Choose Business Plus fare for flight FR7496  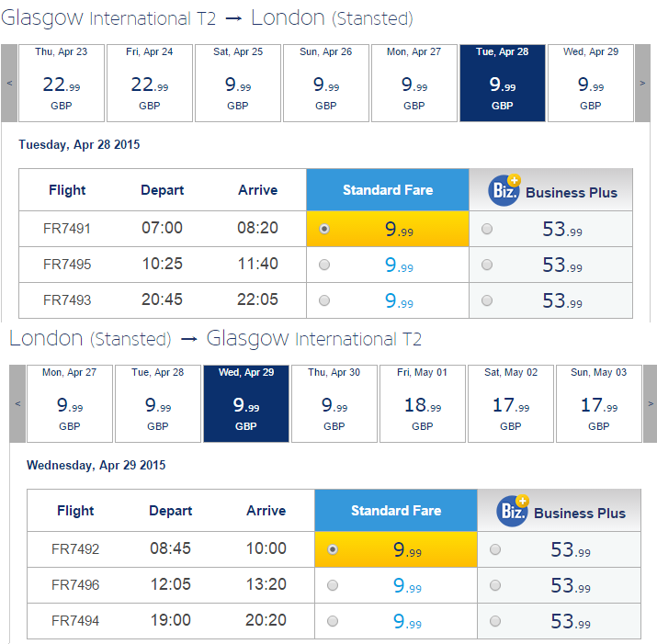click(495, 585)
